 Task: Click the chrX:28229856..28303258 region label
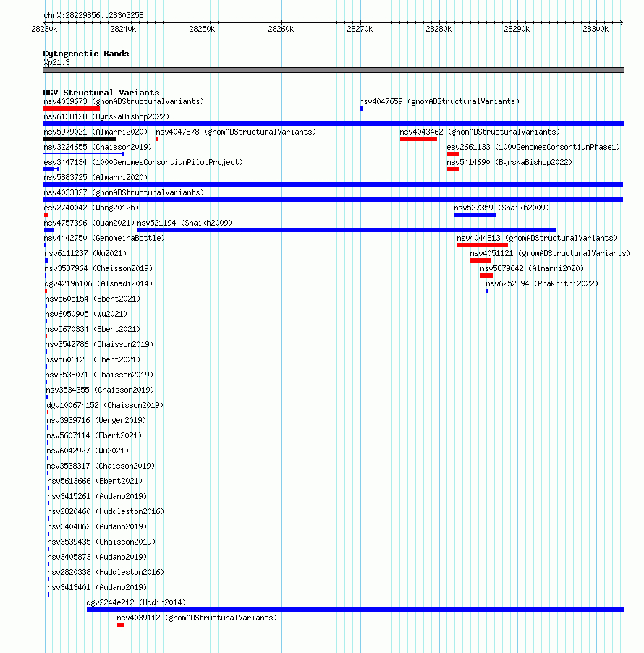[93, 15]
